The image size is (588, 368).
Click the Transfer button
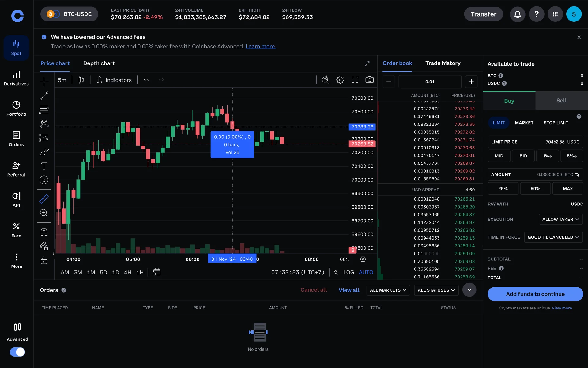pyautogui.click(x=483, y=14)
